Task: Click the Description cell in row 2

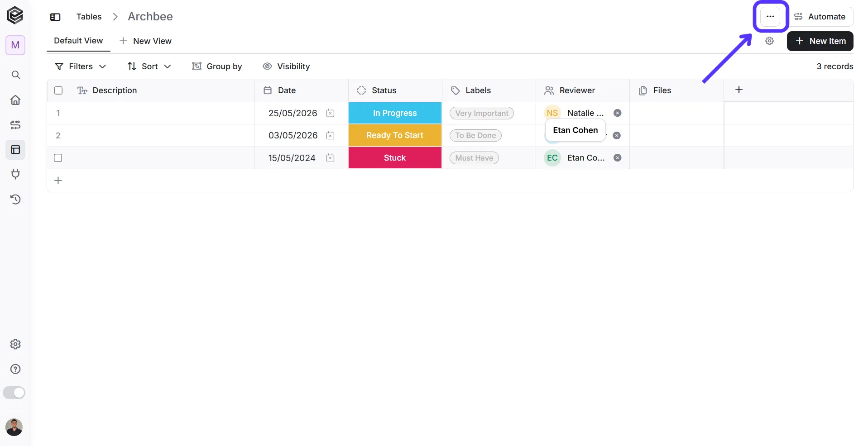Action: (x=161, y=135)
